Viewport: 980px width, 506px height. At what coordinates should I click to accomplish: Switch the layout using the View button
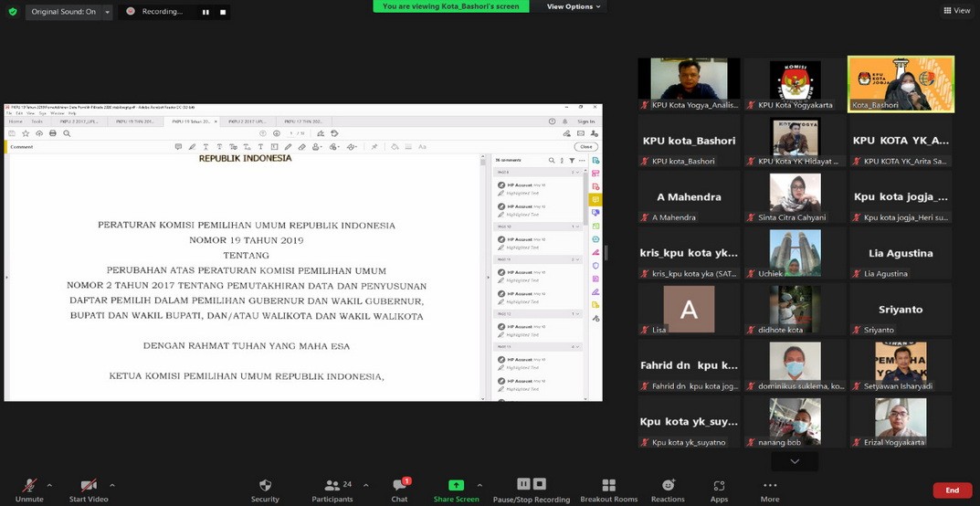[956, 11]
